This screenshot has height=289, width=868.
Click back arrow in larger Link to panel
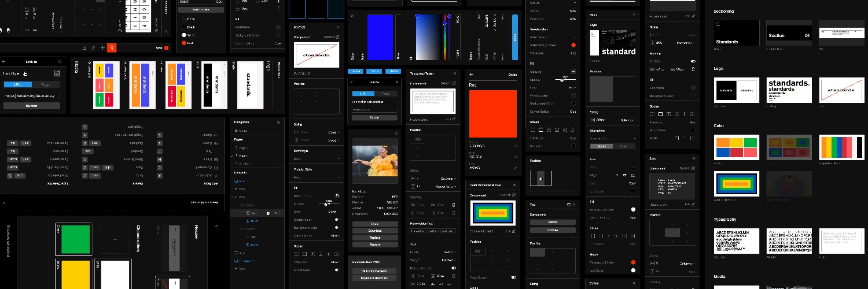(x=3, y=61)
